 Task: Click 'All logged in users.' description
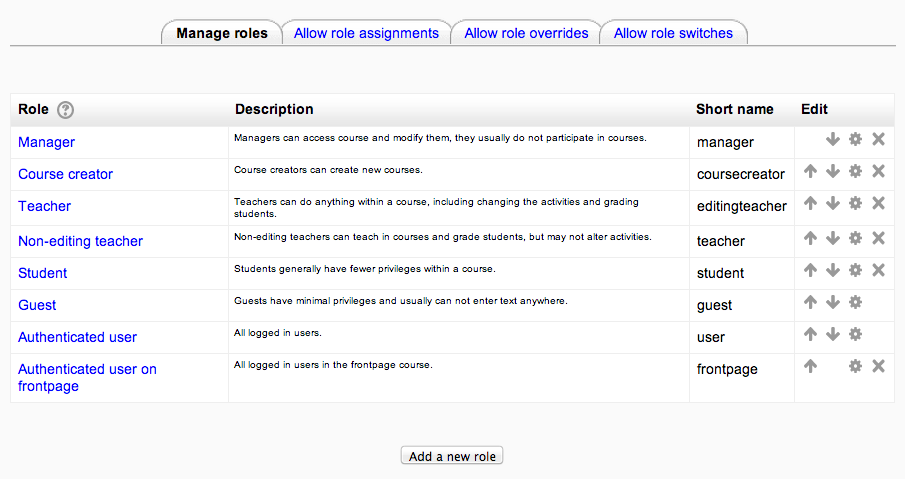[278, 333]
